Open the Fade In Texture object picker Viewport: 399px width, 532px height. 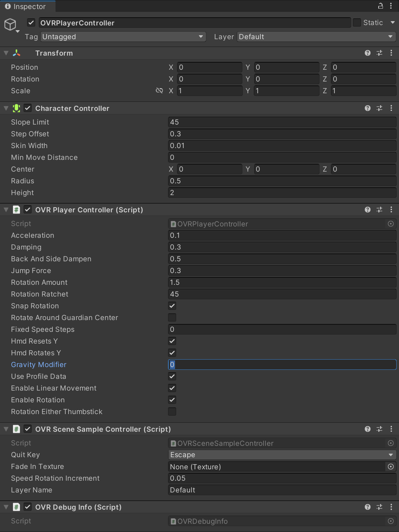pos(390,467)
